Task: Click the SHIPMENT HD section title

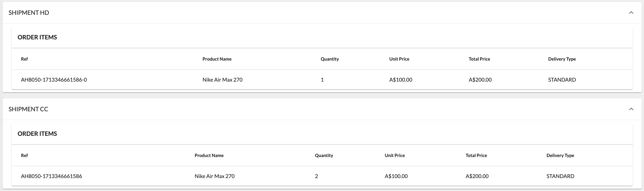Action: (x=29, y=13)
